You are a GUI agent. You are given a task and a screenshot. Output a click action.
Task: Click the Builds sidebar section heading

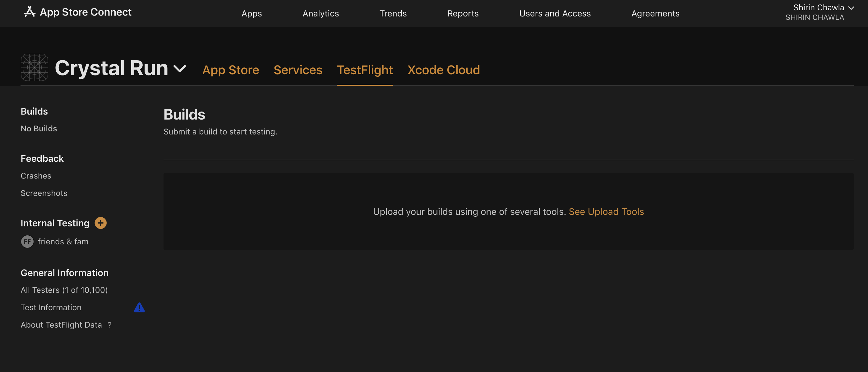point(34,111)
